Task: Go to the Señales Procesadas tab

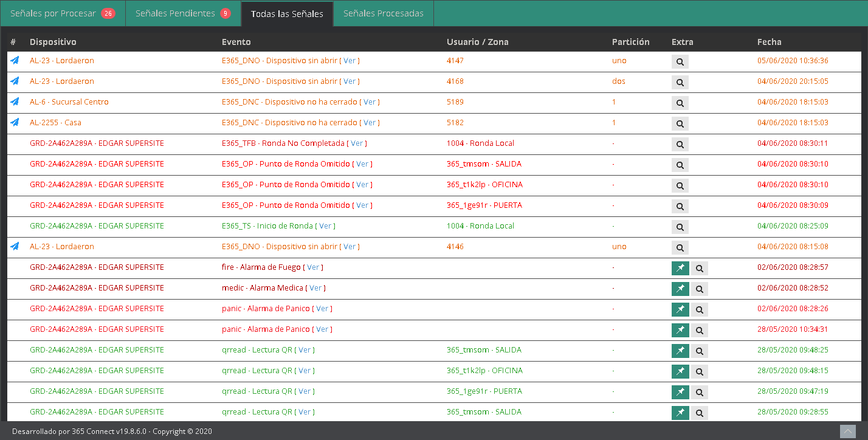Action: coord(383,13)
